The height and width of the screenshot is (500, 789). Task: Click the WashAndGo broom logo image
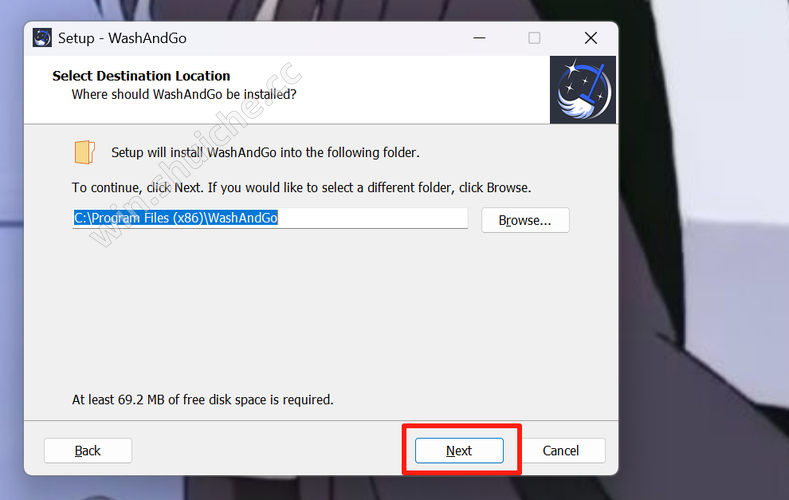(x=583, y=90)
